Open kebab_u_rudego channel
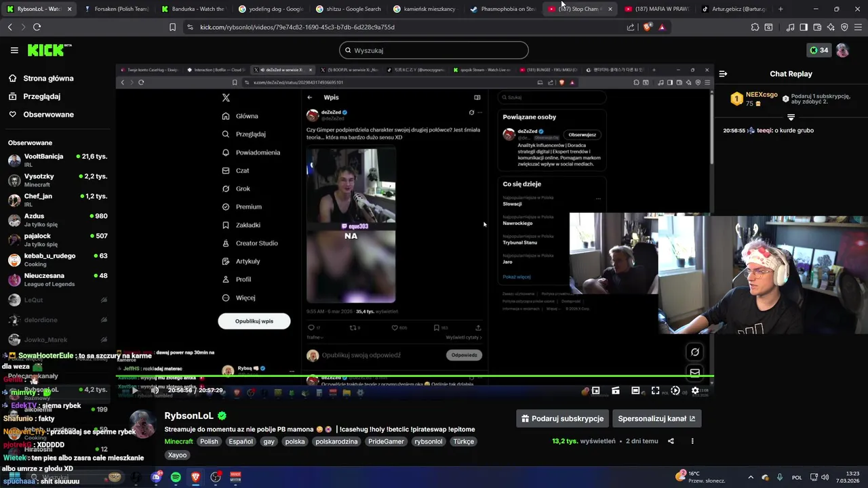Image resolution: width=868 pixels, height=488 pixels. click(58, 260)
